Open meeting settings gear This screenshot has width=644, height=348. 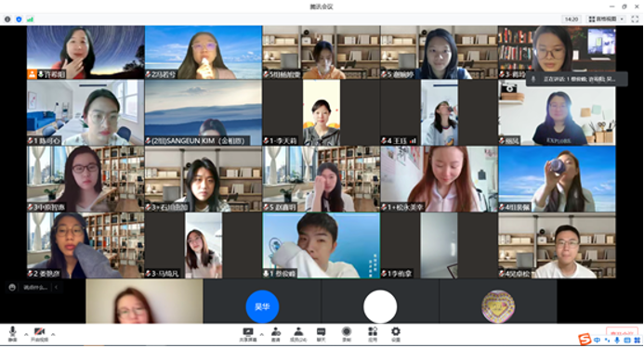396,334
